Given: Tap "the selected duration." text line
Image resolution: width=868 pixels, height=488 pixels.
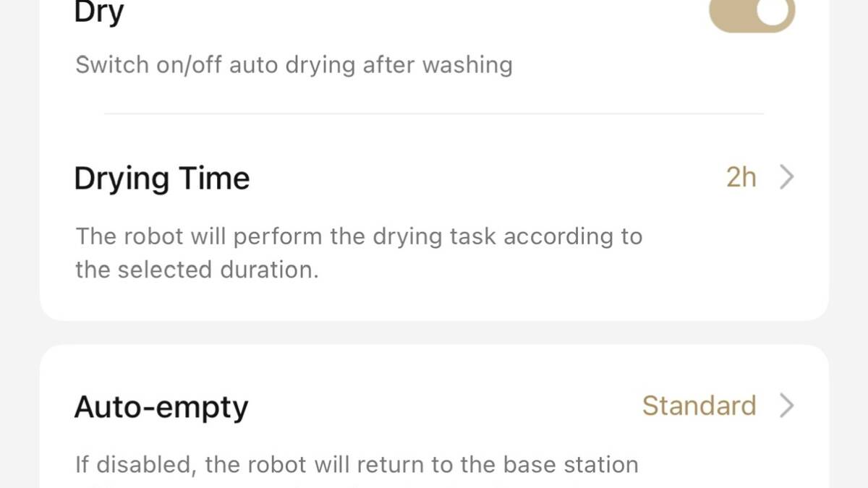Looking at the screenshot, I should [197, 270].
